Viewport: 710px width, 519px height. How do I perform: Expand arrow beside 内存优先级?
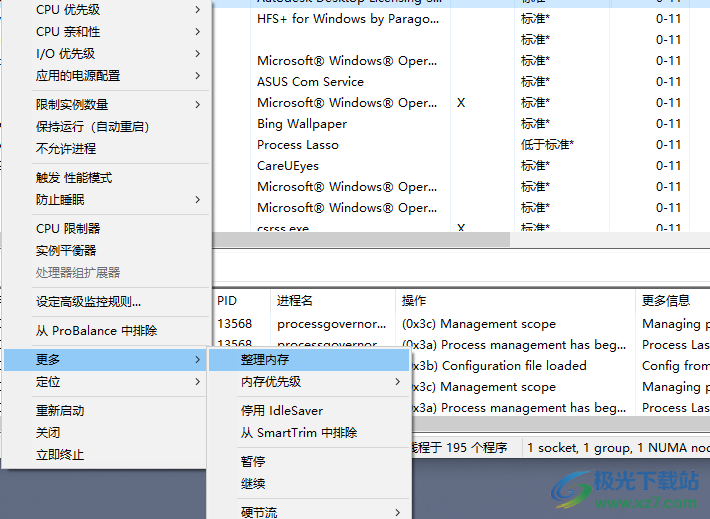click(x=397, y=382)
